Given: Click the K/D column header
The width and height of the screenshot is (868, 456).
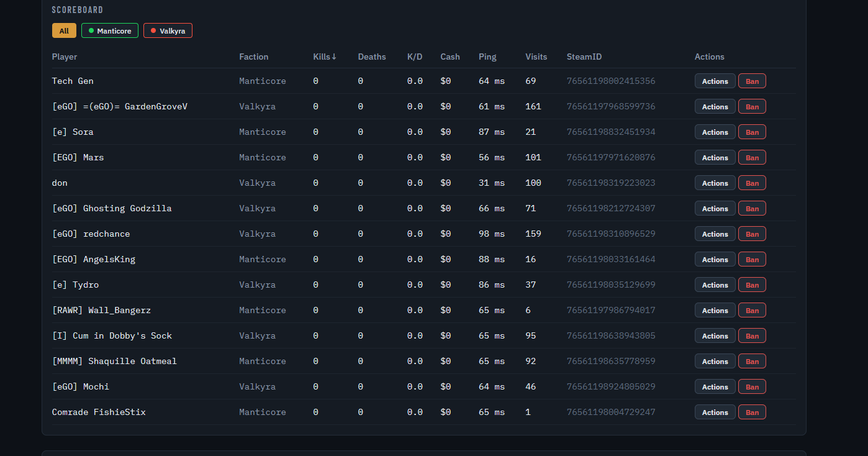Looking at the screenshot, I should click(415, 57).
